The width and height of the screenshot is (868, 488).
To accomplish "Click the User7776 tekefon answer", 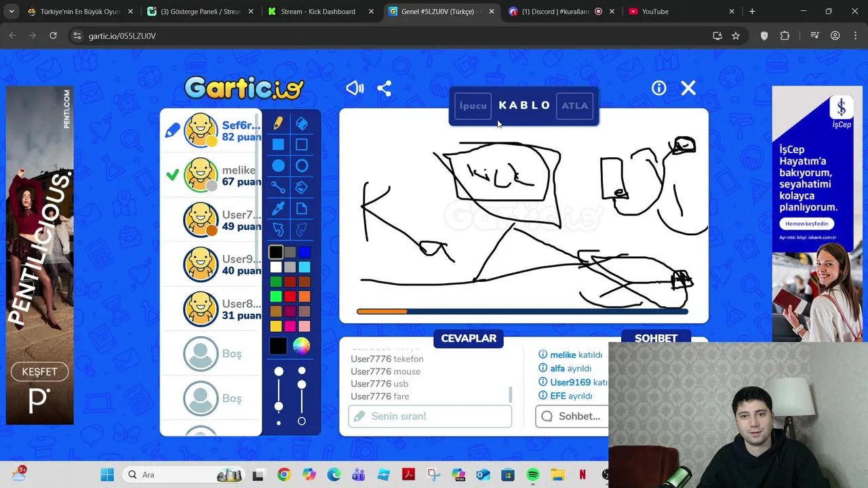I will [387, 359].
